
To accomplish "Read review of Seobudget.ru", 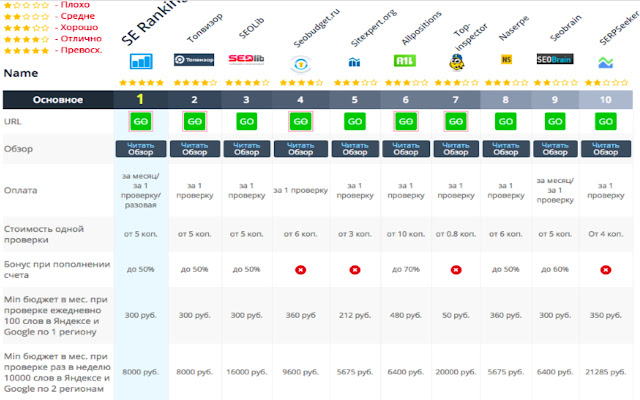I will pos(301,149).
